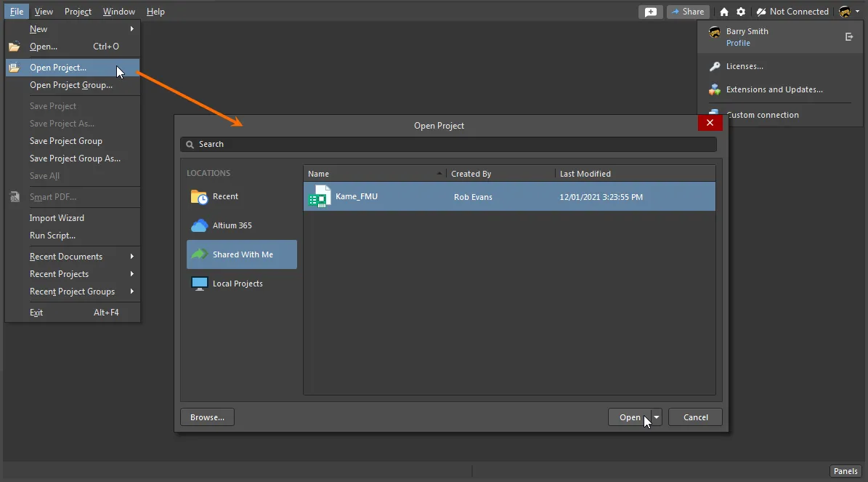Expand the Recent Project Groups submenu
The image size is (868, 482).
[131, 292]
